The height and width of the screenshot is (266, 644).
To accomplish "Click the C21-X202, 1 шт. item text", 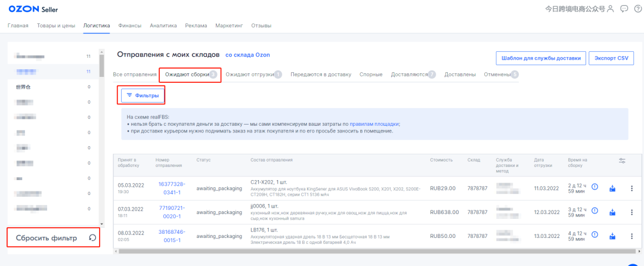I will (x=270, y=181).
